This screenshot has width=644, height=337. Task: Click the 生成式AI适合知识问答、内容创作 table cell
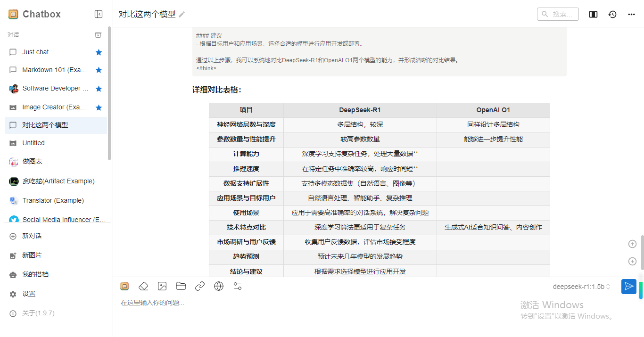click(493, 227)
